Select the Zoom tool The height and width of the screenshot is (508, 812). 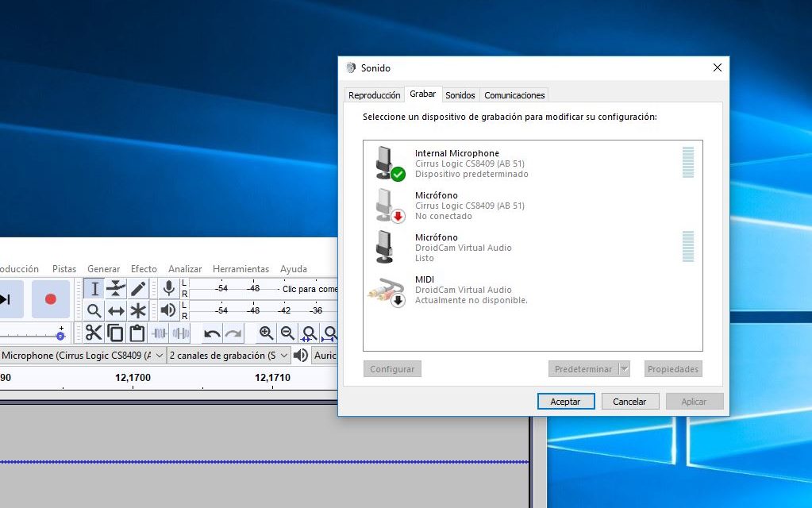click(x=94, y=310)
